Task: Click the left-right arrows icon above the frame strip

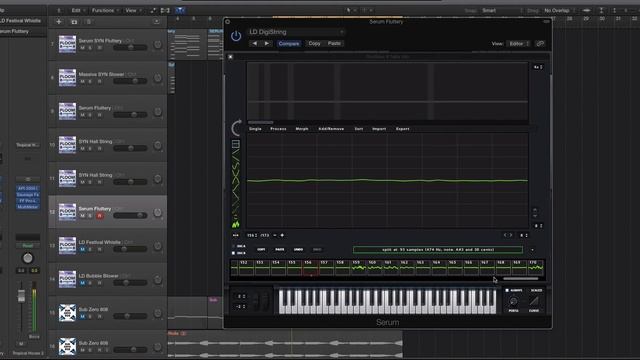Action: point(508,235)
